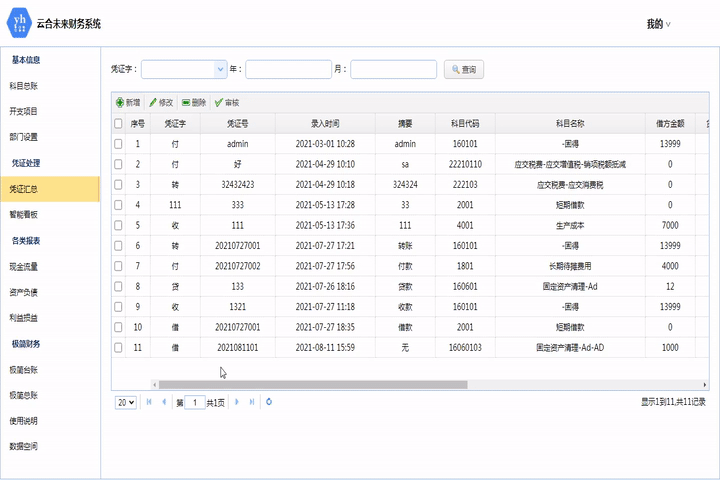Go to the first page in pagination
Image resolution: width=720 pixels, height=480 pixels.
[x=150, y=402]
